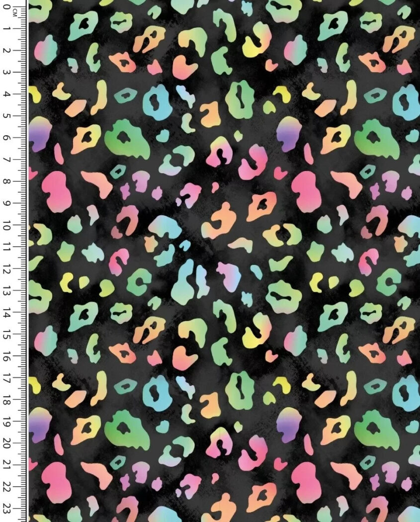Image resolution: width=420 pixels, height=522 pixels.
Task: Click the 23 cm ruler number
Action: (7, 509)
